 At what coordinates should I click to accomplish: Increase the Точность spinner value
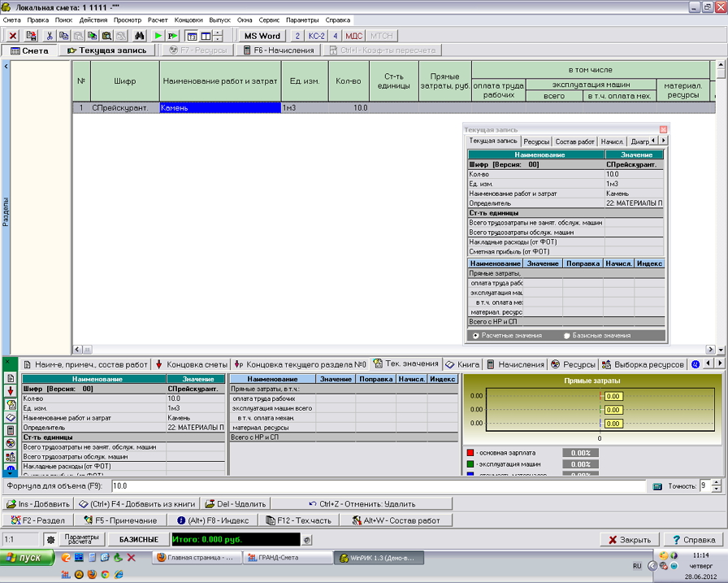pyautogui.click(x=716, y=482)
